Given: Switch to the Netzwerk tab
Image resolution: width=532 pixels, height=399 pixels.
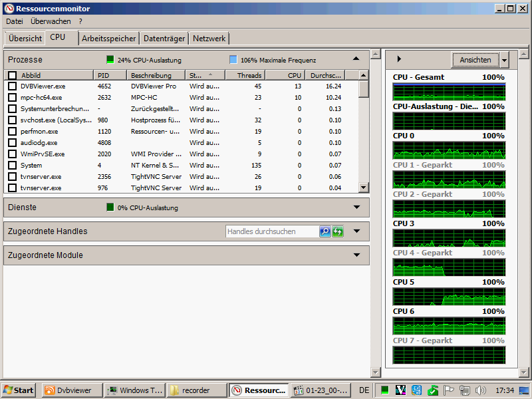Looking at the screenshot, I should [x=209, y=39].
